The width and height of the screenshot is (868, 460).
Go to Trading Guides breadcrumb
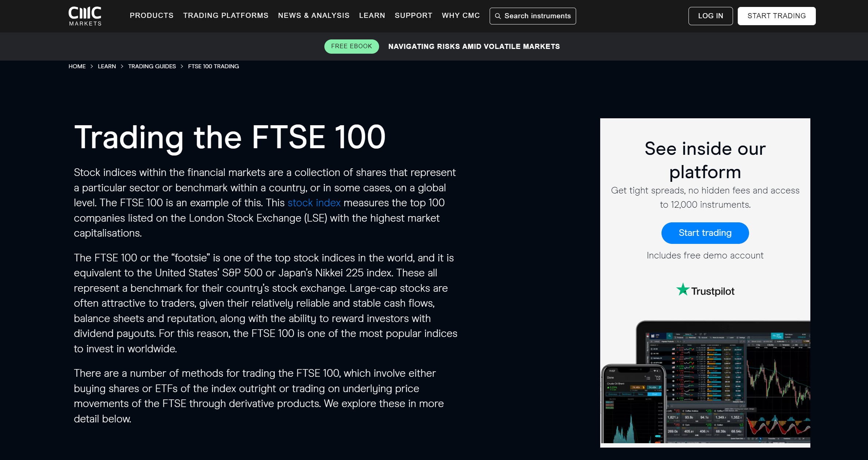pos(152,66)
